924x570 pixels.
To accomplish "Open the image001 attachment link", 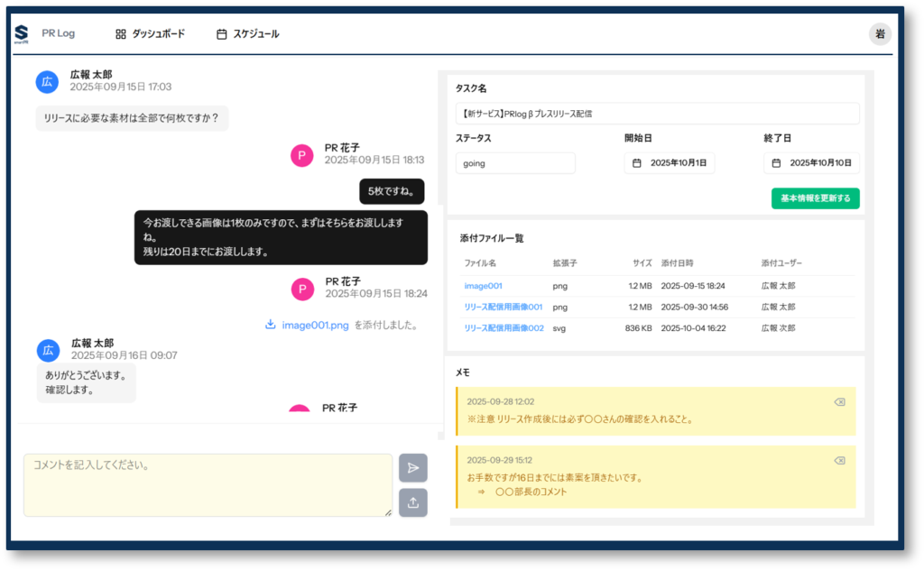I will (483, 286).
